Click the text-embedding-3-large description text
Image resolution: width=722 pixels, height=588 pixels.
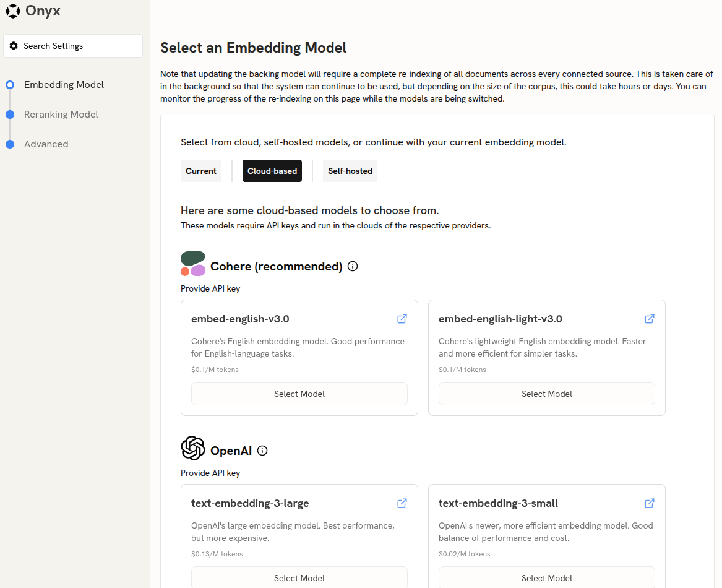(293, 532)
